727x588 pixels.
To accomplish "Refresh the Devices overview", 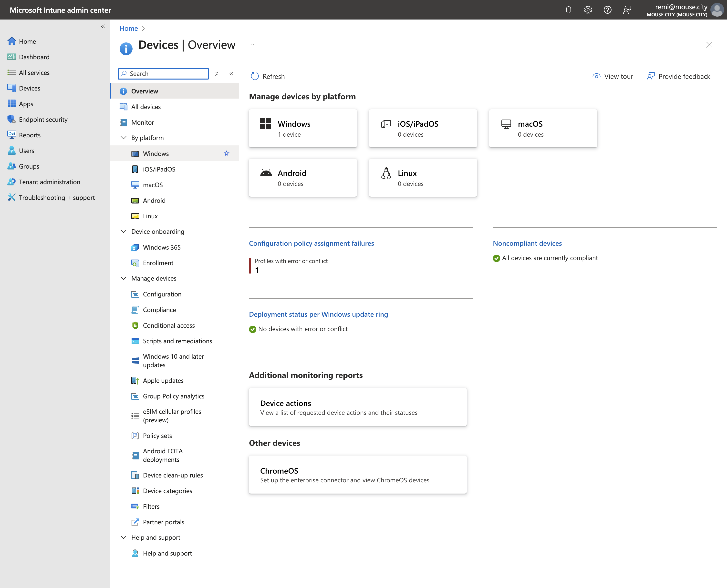I will tap(268, 77).
